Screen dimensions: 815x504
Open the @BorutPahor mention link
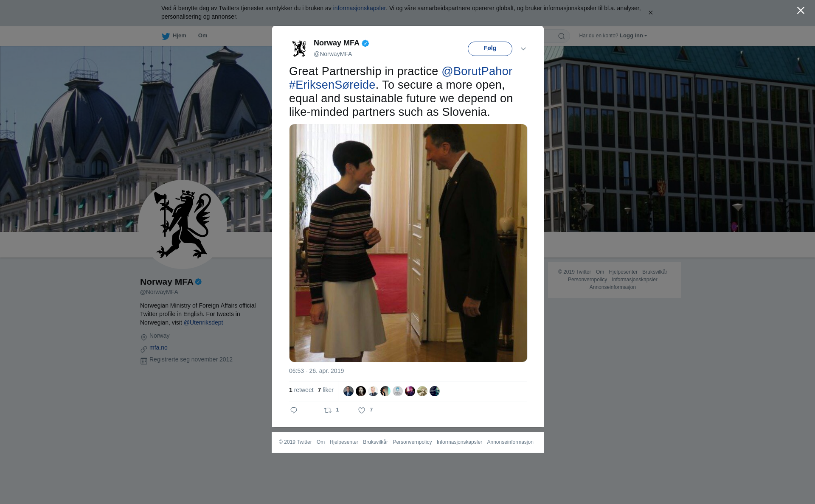[477, 71]
